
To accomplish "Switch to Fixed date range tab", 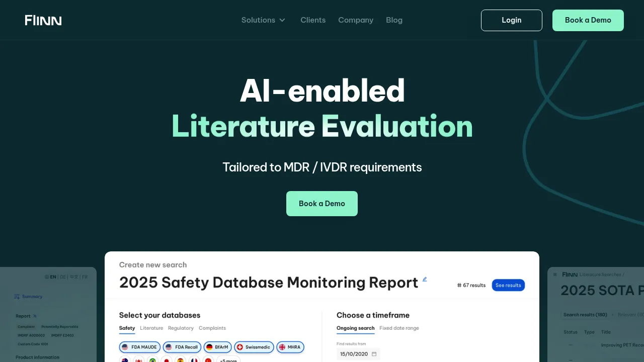I will click(399, 328).
